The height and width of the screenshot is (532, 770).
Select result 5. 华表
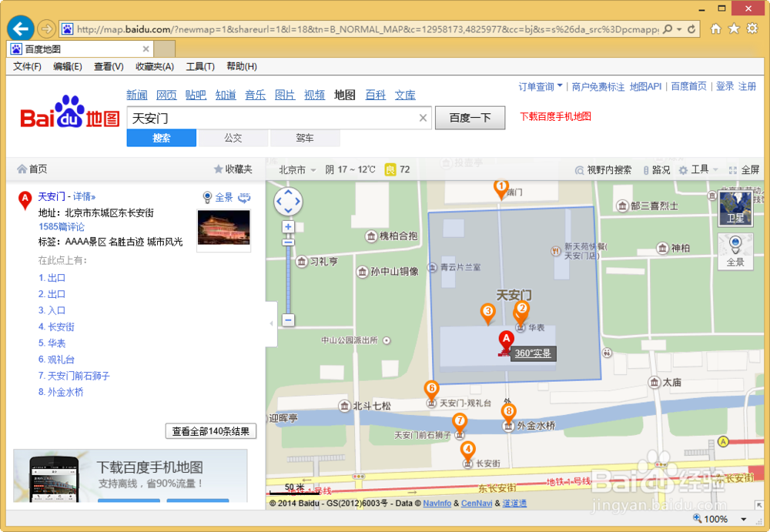(x=52, y=343)
